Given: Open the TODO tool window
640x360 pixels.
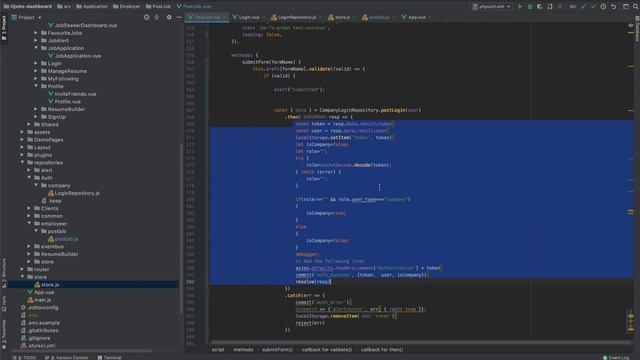Looking at the screenshot, I should [x=25, y=358].
